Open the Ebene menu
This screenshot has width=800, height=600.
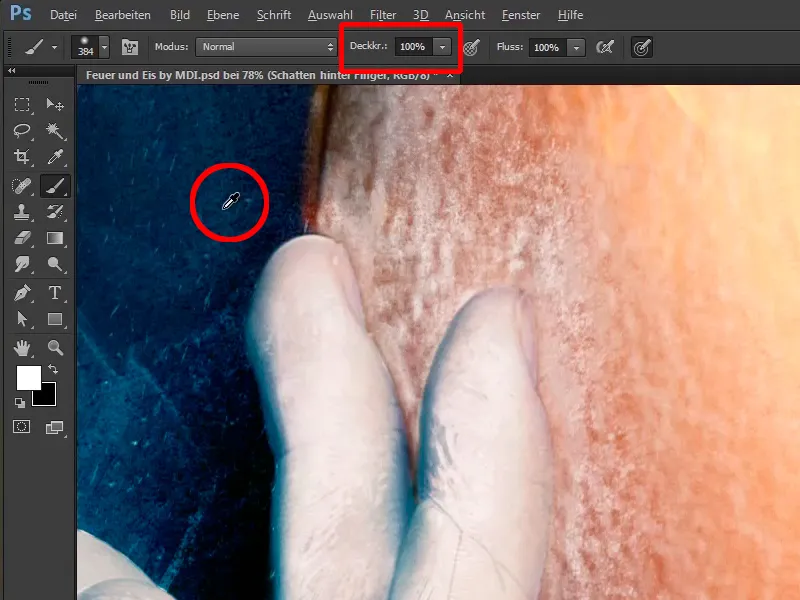pyautogui.click(x=223, y=15)
